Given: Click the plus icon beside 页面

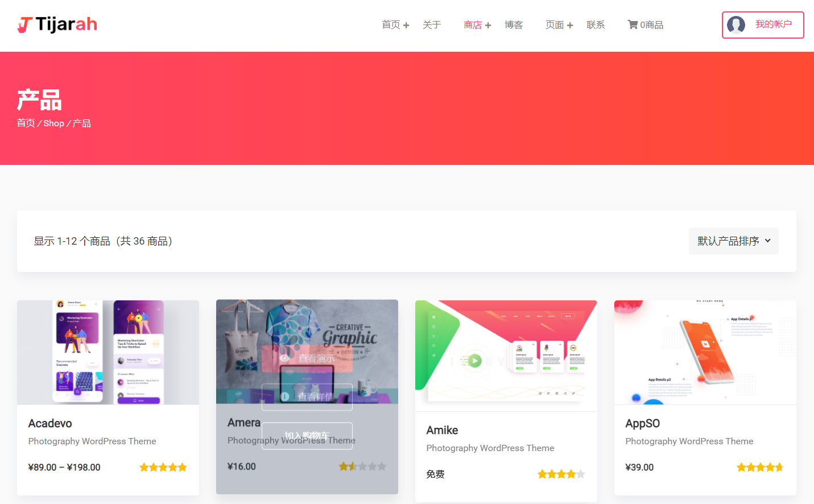Looking at the screenshot, I should 570,26.
